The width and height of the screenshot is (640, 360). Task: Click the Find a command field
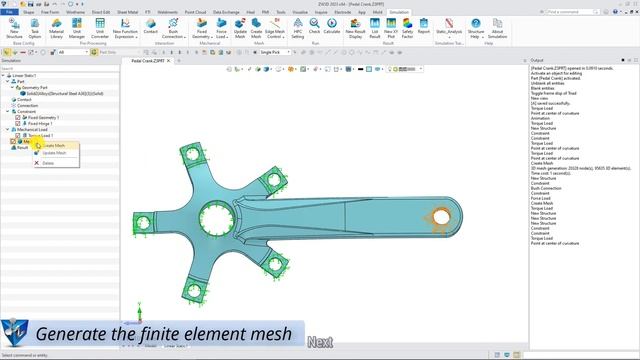pyautogui.click(x=572, y=12)
